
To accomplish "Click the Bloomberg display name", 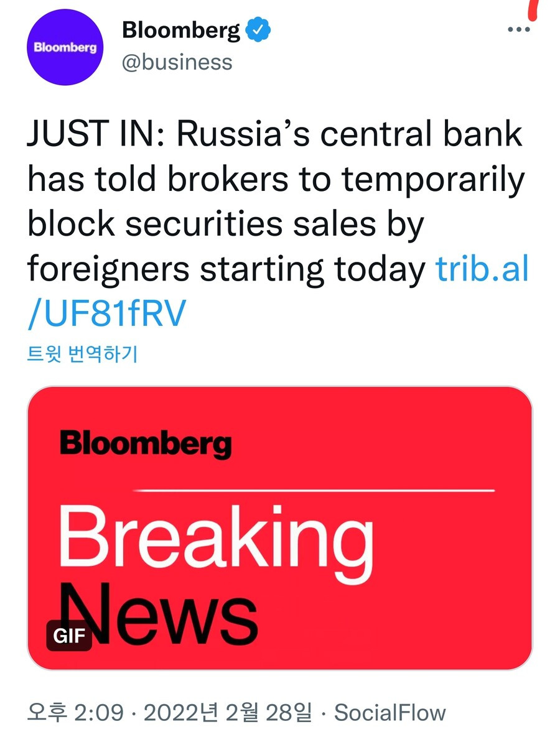I will (181, 29).
